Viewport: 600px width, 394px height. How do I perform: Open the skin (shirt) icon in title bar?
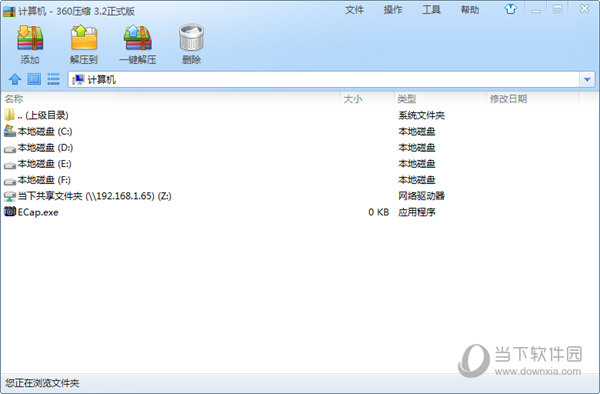coord(510,9)
